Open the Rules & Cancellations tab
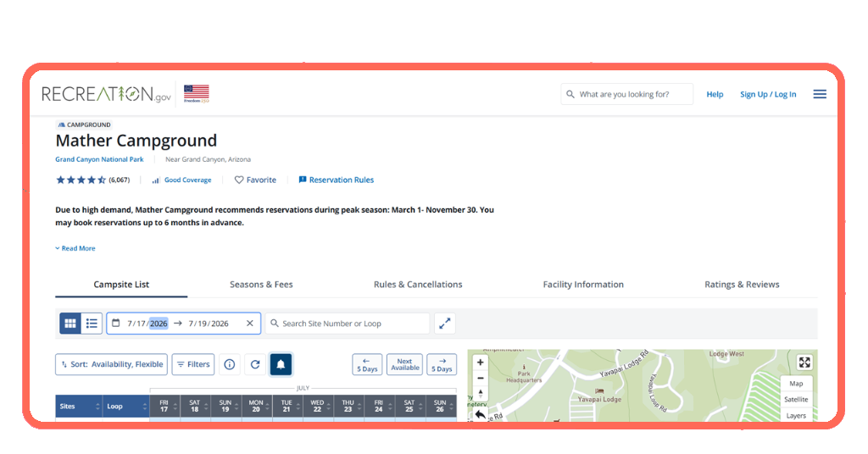Viewport: 868px width, 454px height. 418,285
